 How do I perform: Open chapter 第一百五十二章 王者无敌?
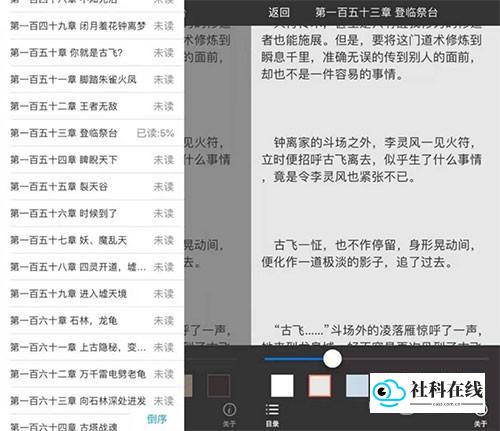point(92,106)
